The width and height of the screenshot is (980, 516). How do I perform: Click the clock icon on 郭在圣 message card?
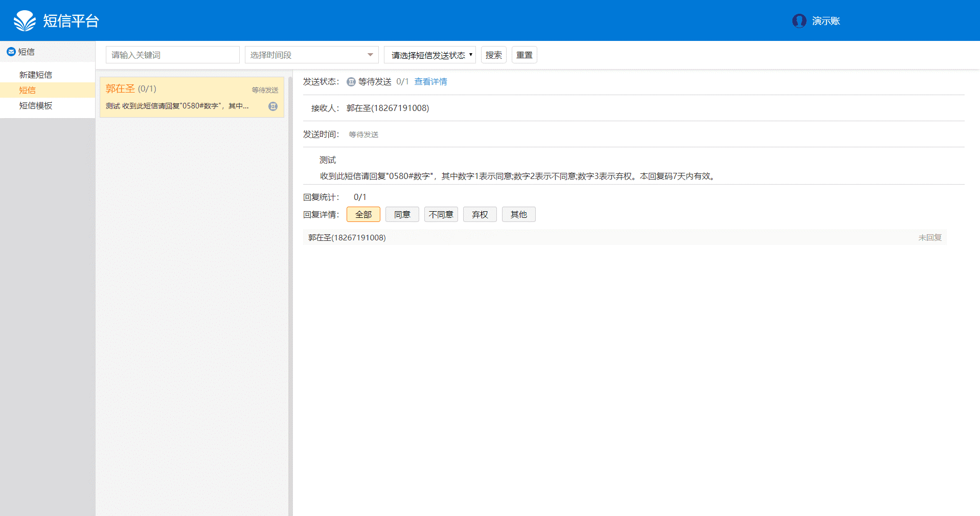pos(272,106)
